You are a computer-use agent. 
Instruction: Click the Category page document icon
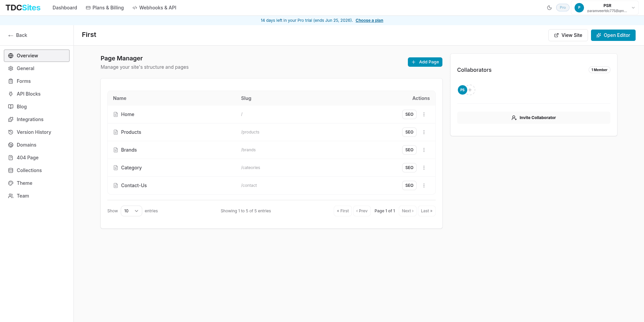(x=116, y=168)
